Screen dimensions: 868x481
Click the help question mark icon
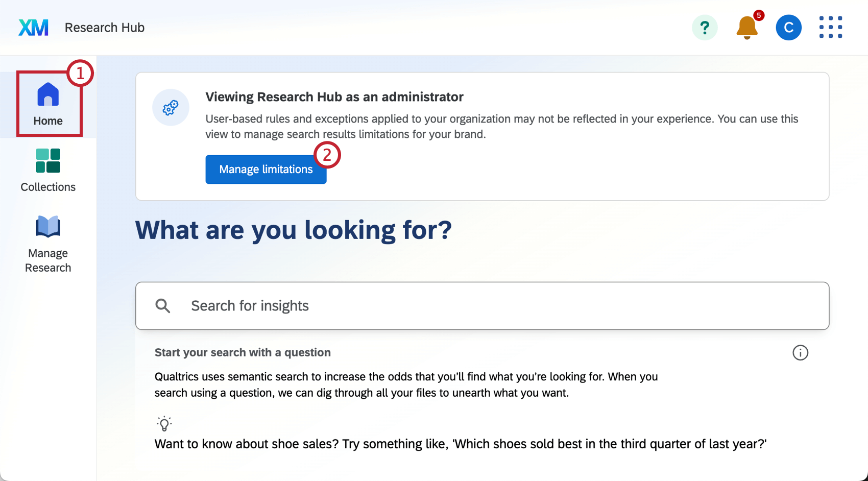point(705,28)
